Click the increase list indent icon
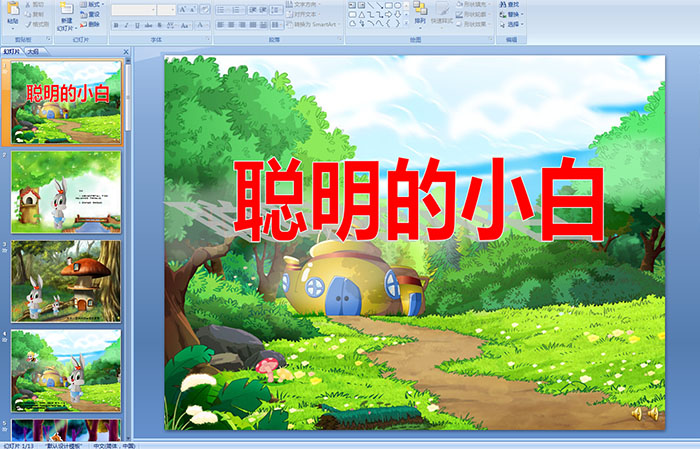700x449 pixels. click(263, 10)
